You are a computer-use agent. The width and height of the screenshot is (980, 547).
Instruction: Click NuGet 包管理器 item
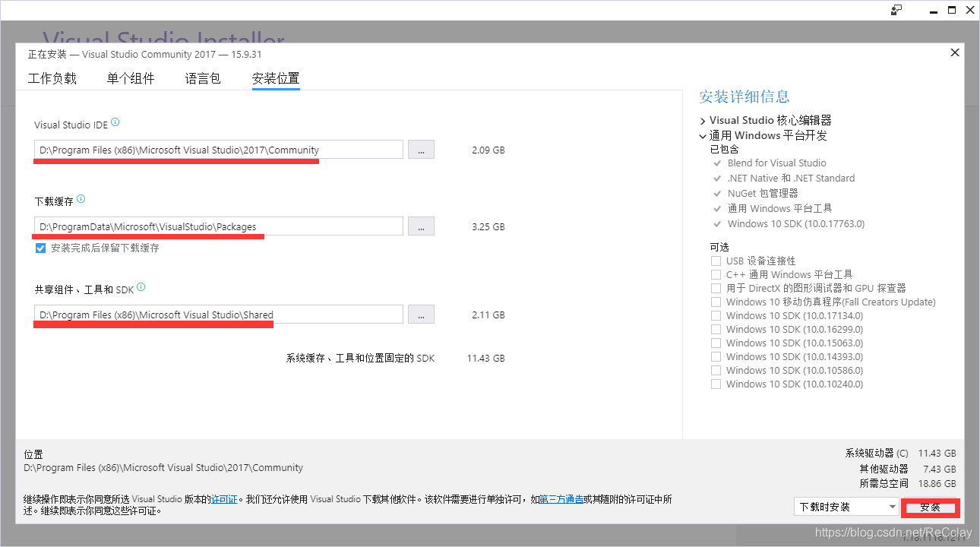[x=763, y=193]
